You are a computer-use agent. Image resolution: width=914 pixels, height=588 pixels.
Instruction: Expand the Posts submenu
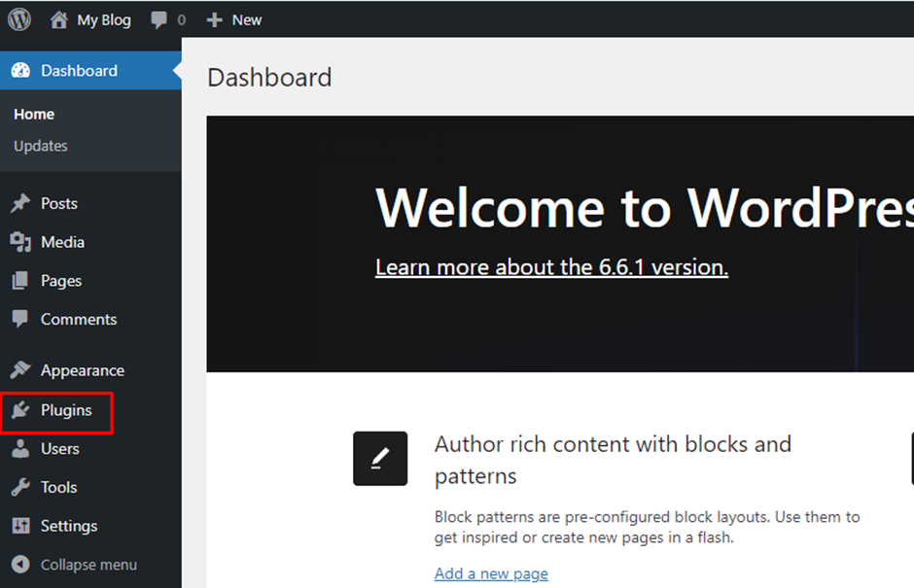coord(60,203)
